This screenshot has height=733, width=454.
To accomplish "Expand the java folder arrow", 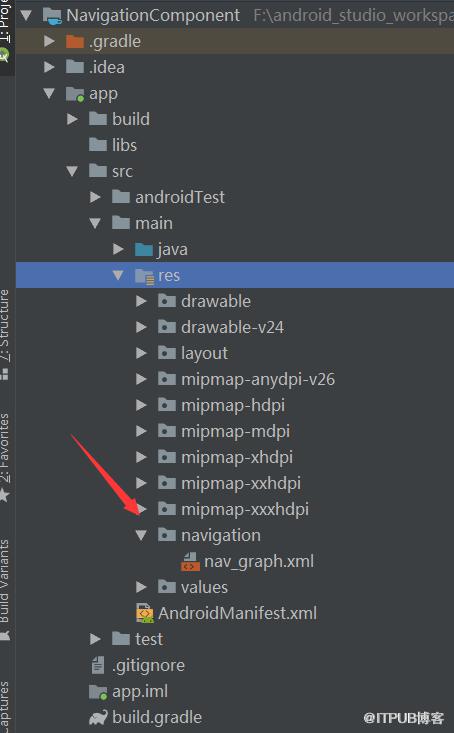I will [118, 249].
